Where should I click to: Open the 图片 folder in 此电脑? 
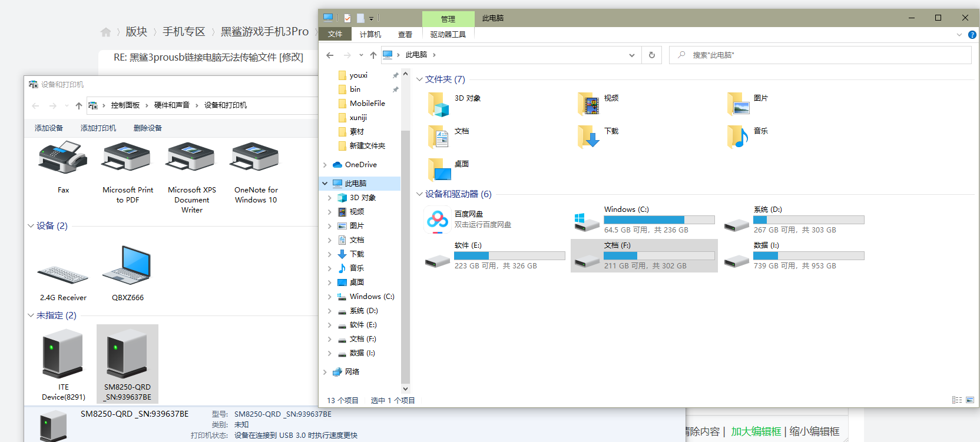(748, 104)
